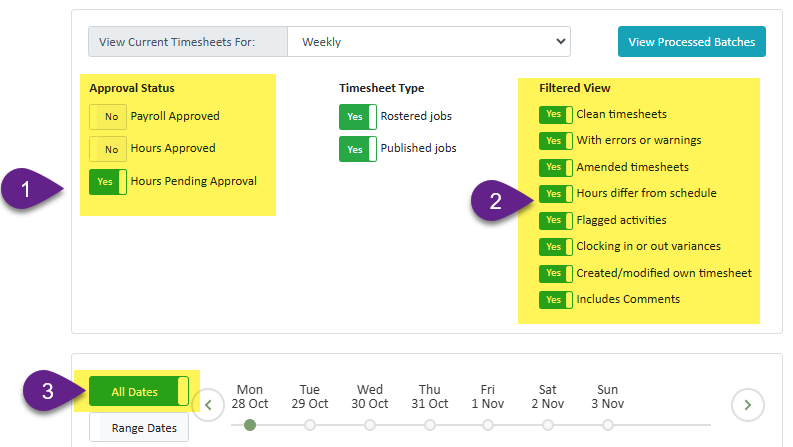Toggle Hours differ from schedule filter

(x=556, y=194)
